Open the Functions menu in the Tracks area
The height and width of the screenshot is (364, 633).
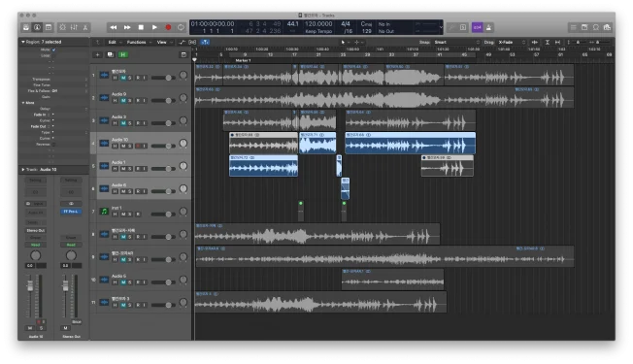point(139,42)
